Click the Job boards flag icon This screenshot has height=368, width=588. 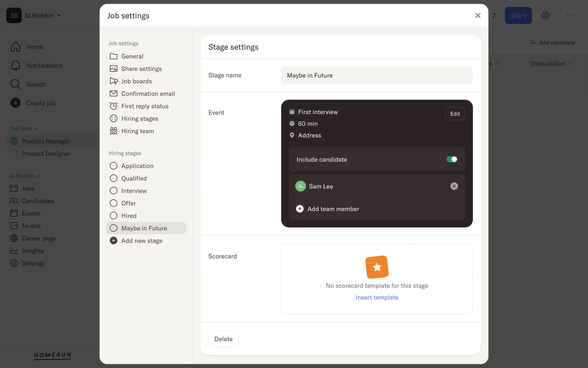click(113, 81)
